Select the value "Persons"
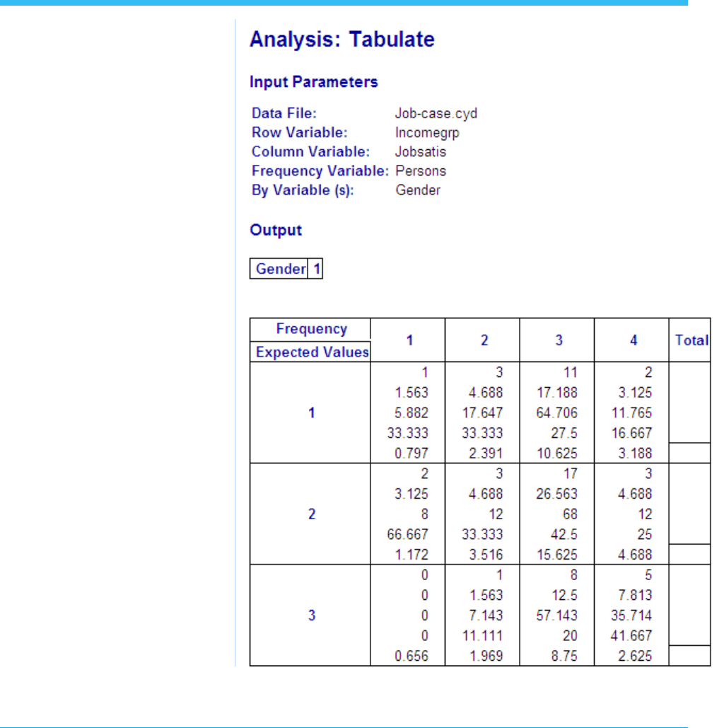 [x=421, y=171]
